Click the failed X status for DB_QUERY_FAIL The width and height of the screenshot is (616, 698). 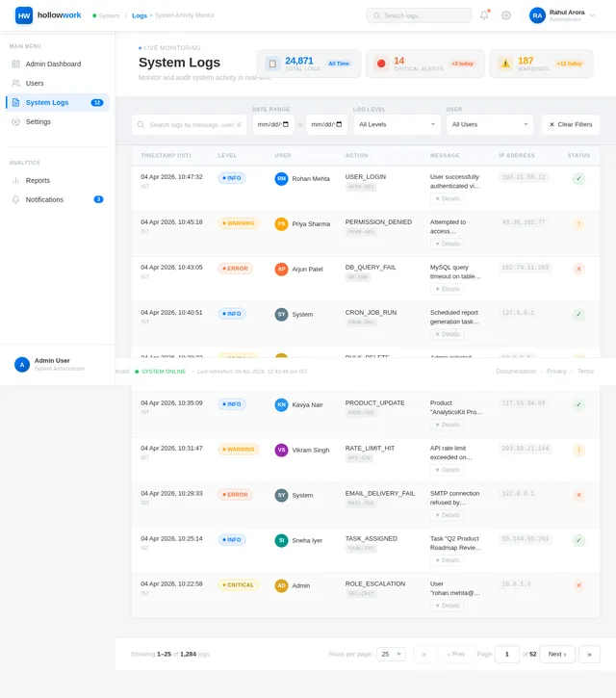point(578,270)
